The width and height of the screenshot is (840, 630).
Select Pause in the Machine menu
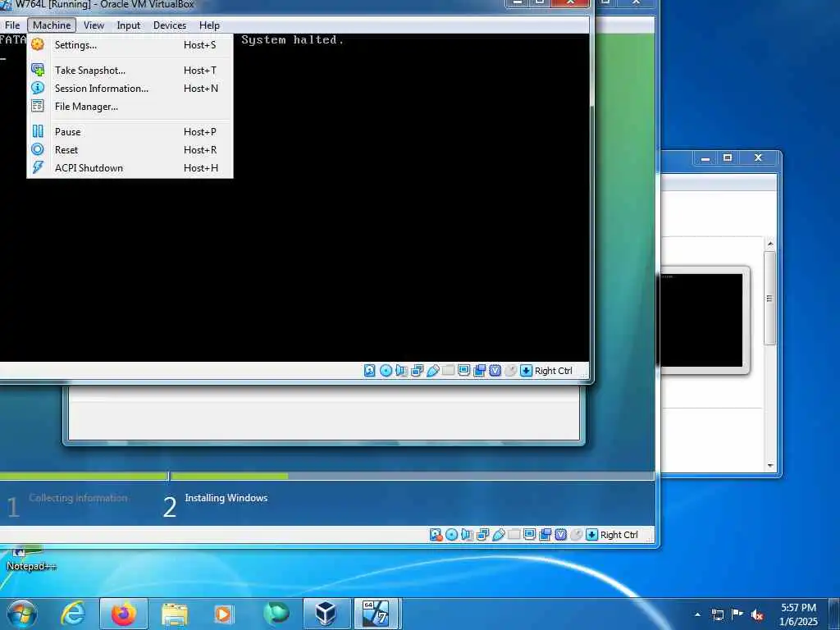[x=130, y=132]
